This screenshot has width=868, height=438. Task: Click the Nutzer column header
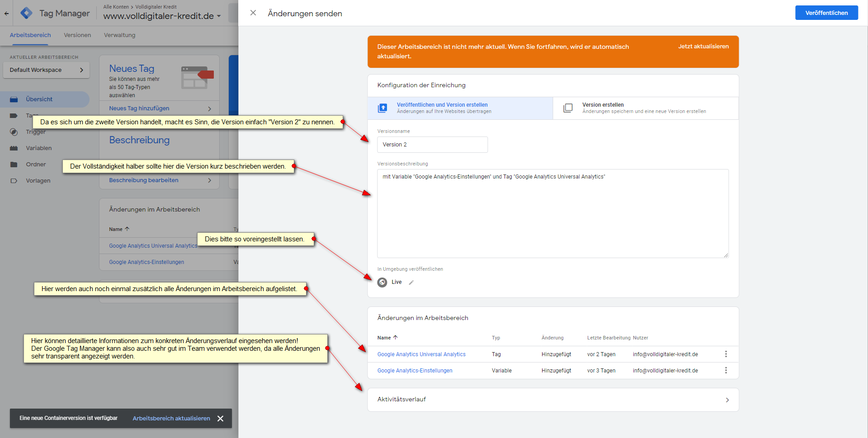pyautogui.click(x=640, y=338)
